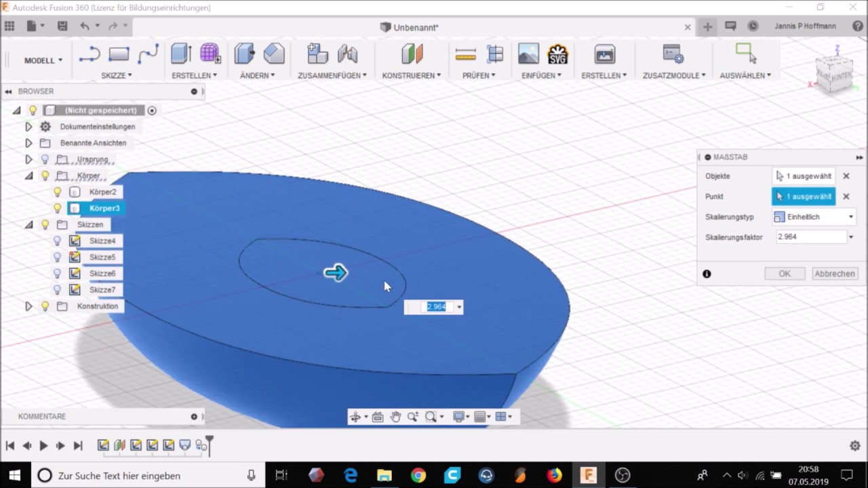The width and height of the screenshot is (868, 488).
Task: Select the sketch Spline tool
Action: coord(148,54)
